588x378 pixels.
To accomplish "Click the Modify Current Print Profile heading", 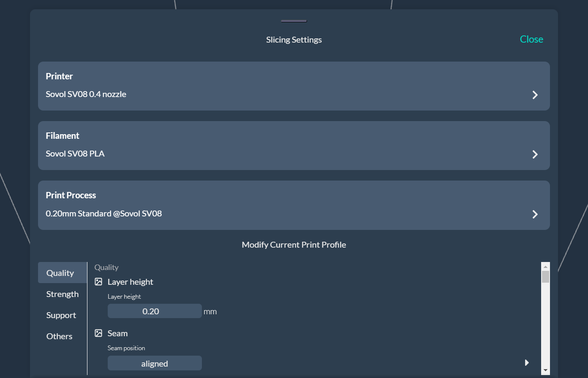I will coord(294,245).
